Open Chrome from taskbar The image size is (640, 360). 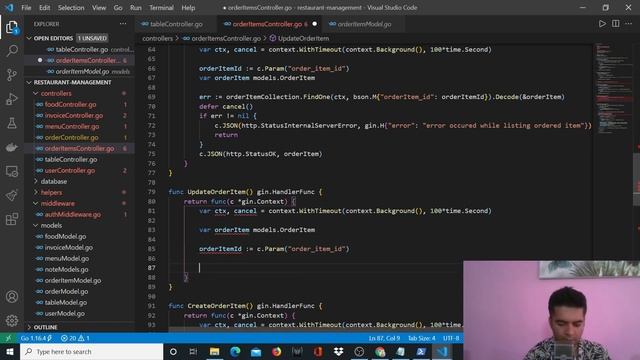click(380, 351)
